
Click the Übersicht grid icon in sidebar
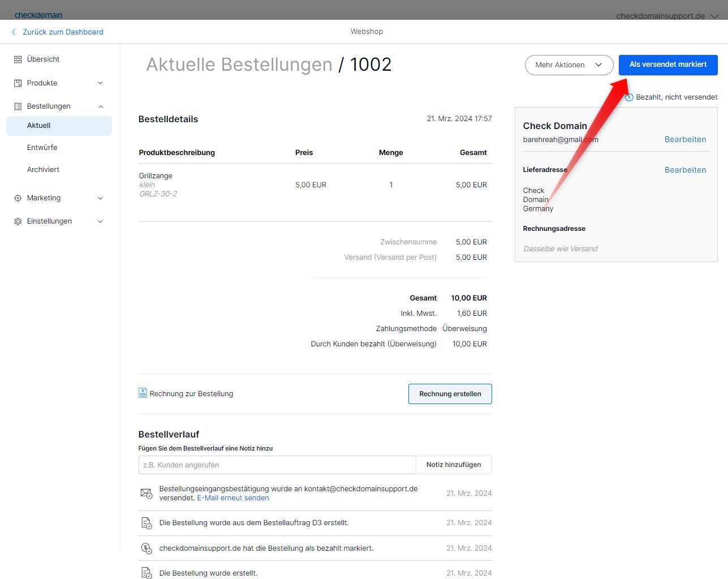tap(18, 59)
